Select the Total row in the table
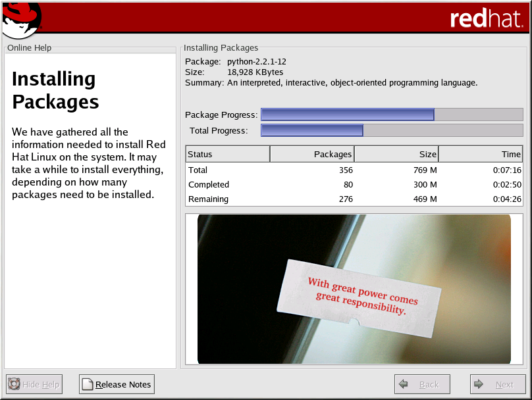Screen dimensions: 532x400 coord(354,170)
